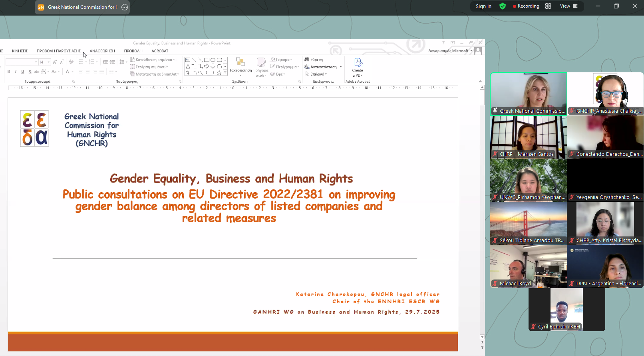Toggle center text alignment
The width and height of the screenshot is (644, 356).
click(88, 72)
